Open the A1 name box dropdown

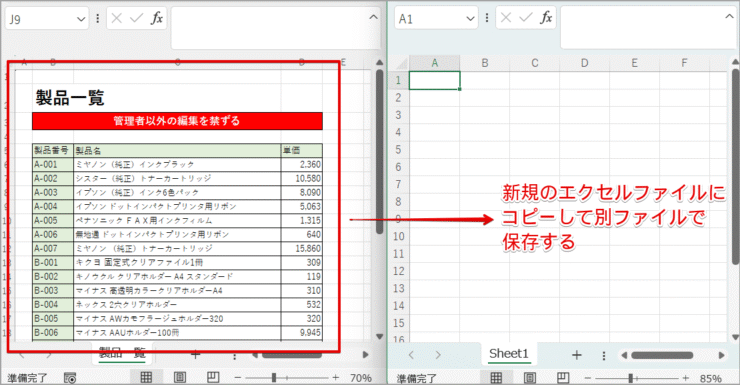click(470, 18)
